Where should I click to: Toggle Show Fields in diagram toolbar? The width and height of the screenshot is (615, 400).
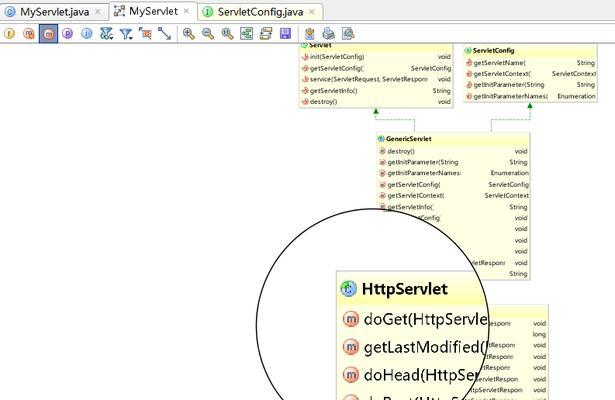9,34
